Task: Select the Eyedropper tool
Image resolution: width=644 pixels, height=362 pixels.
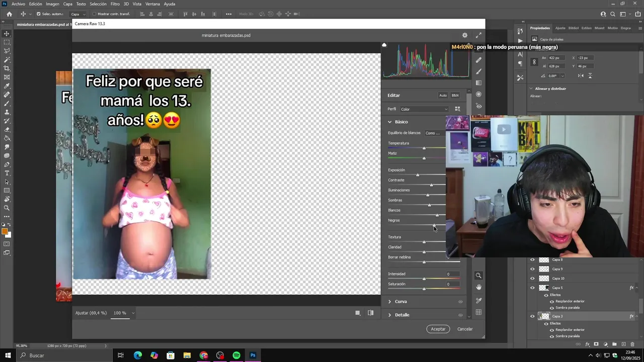Action: coord(7,86)
